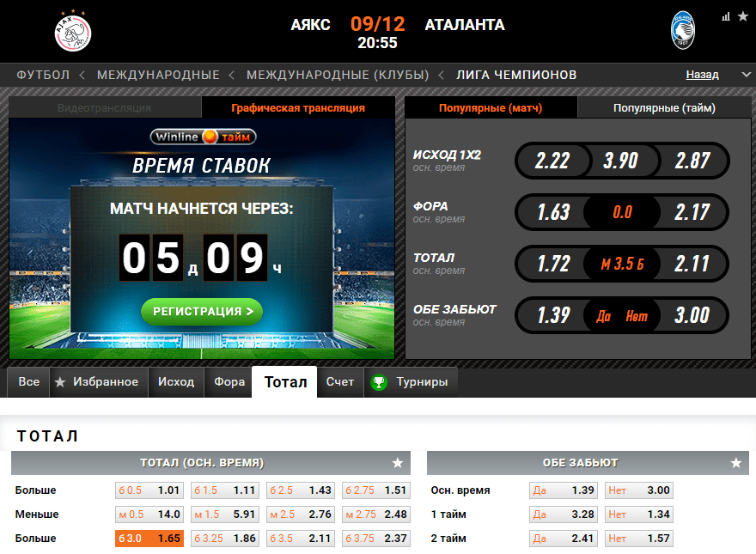Viewport: 756px width, 554px height.
Task: Select Меньше м 0.5 odds 14.0
Action: [149, 514]
